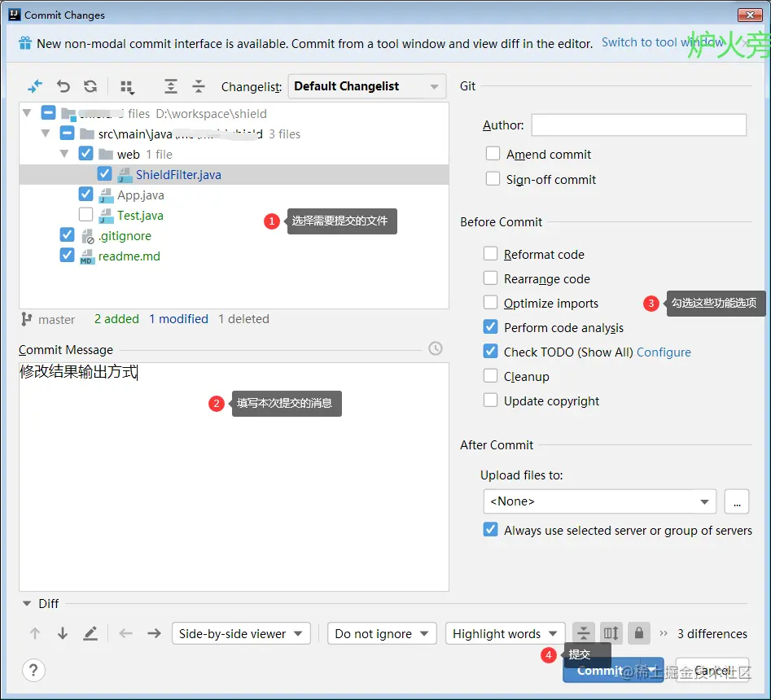Enable the Update copyright checkbox
The image size is (771, 700).
click(x=490, y=400)
